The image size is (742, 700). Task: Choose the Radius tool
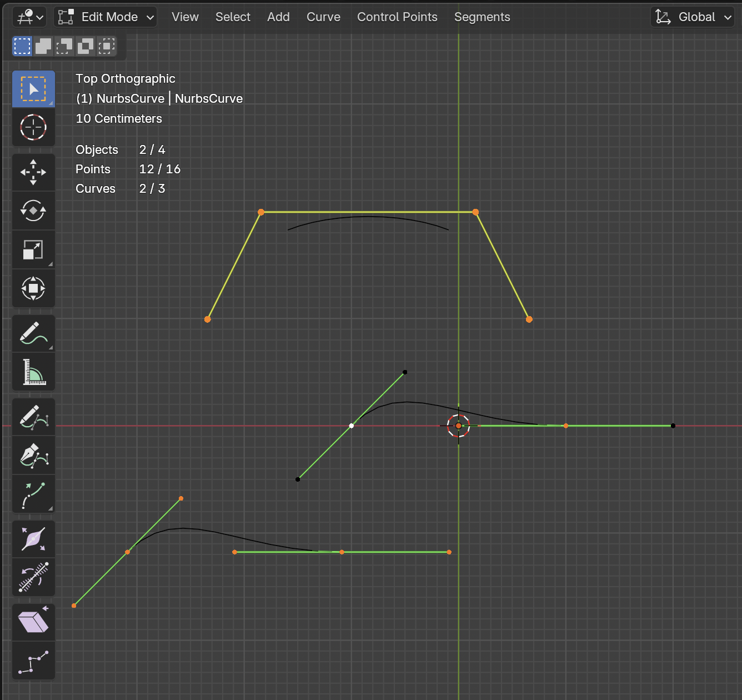pyautogui.click(x=33, y=539)
